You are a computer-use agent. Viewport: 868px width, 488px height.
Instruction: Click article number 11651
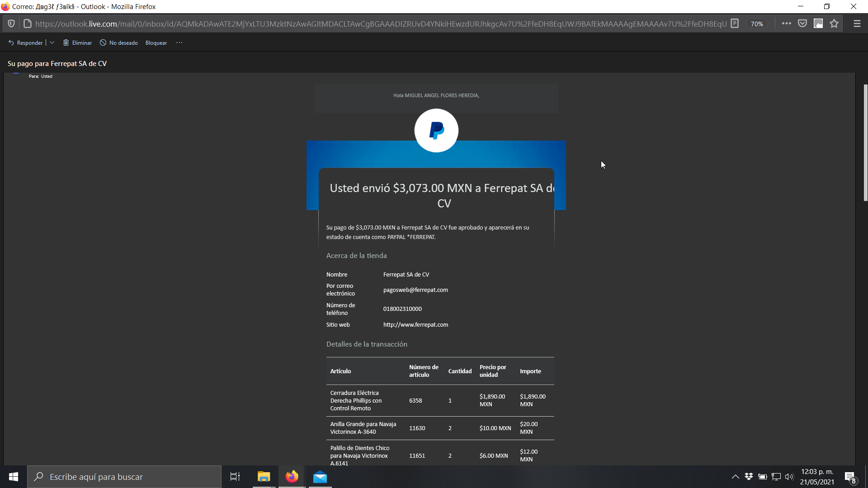point(417,456)
